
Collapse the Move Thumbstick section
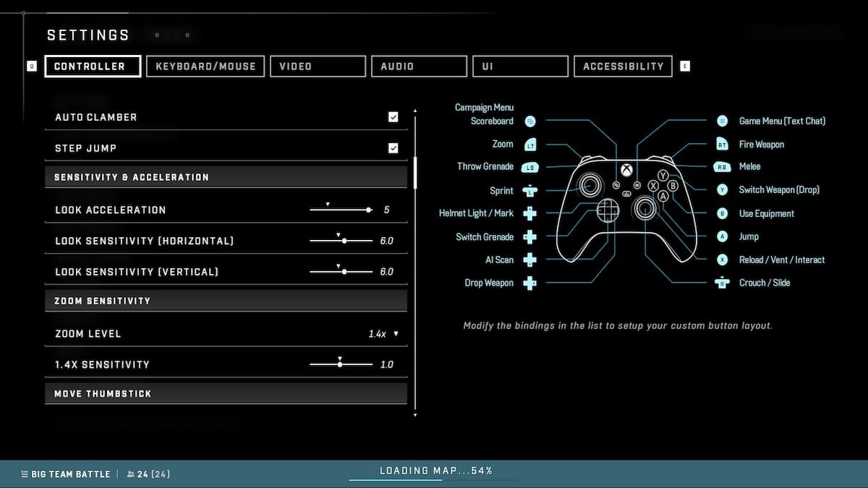point(226,393)
